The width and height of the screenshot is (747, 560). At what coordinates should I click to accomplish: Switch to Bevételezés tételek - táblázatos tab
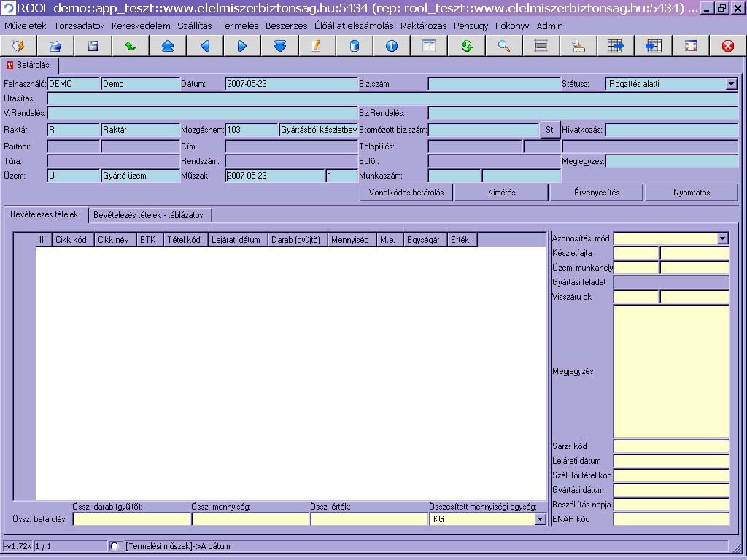(150, 215)
